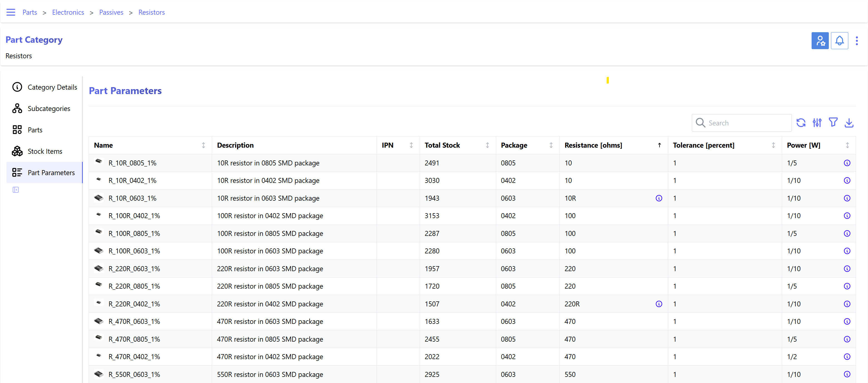Toggle sort on Total Stock column
Viewport: 868px width, 383px height.
(x=487, y=145)
